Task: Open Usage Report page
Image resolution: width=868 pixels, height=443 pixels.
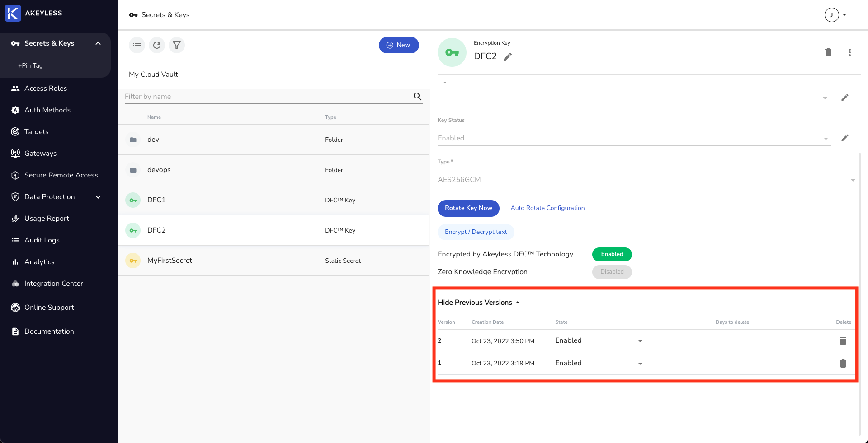Action: click(x=47, y=219)
